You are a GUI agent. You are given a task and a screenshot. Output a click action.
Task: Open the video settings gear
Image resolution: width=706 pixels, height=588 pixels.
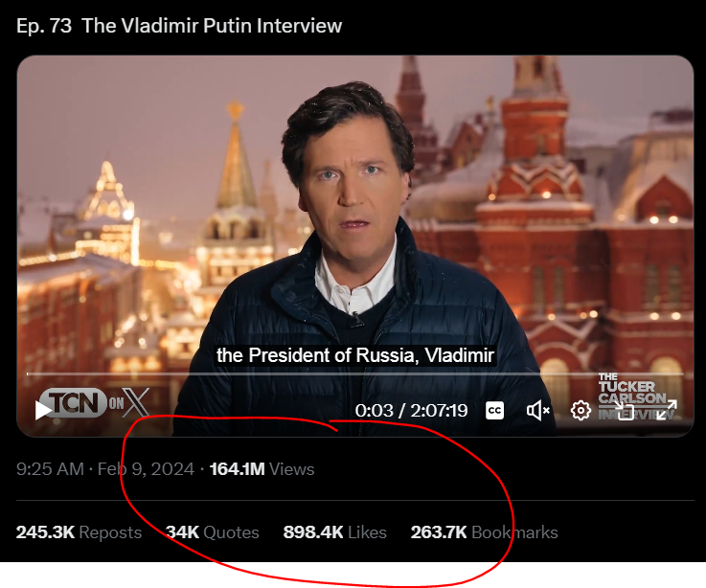tap(581, 411)
